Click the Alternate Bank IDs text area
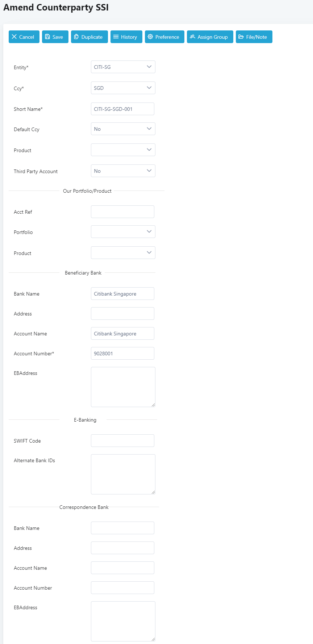 pos(123,474)
